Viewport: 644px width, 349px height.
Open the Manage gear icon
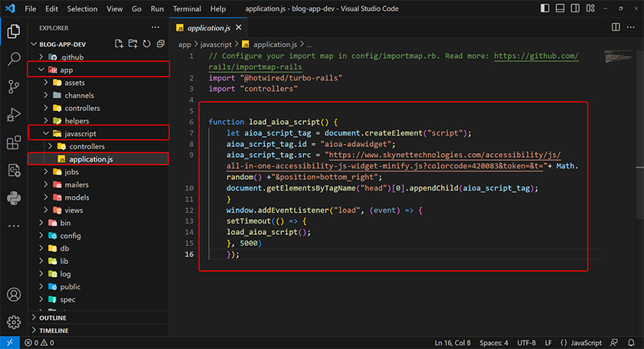pos(14,322)
